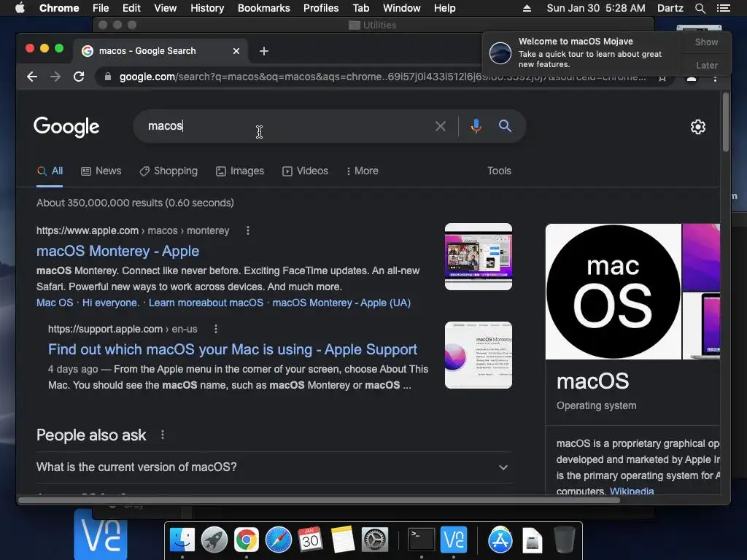The width and height of the screenshot is (747, 560).
Task: Click the Chrome icon in the Dock
Action: [247, 540]
